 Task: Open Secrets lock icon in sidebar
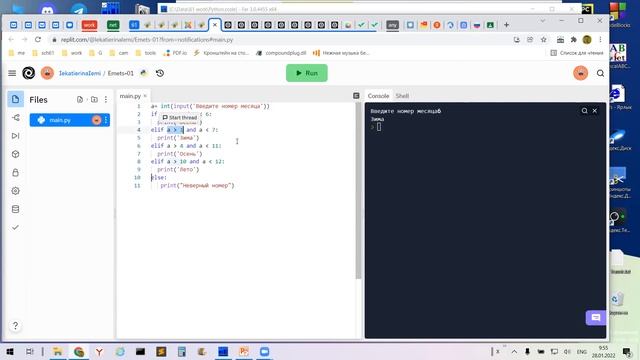pos(16,173)
